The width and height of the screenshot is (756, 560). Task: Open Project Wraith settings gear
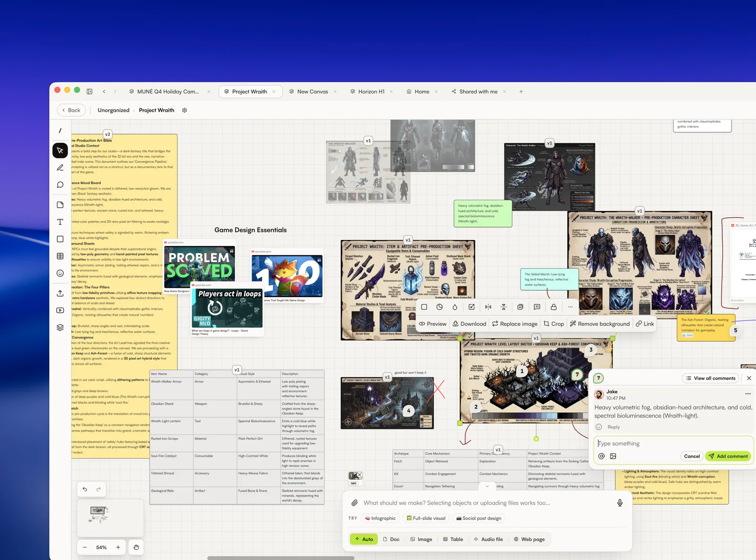185,110
